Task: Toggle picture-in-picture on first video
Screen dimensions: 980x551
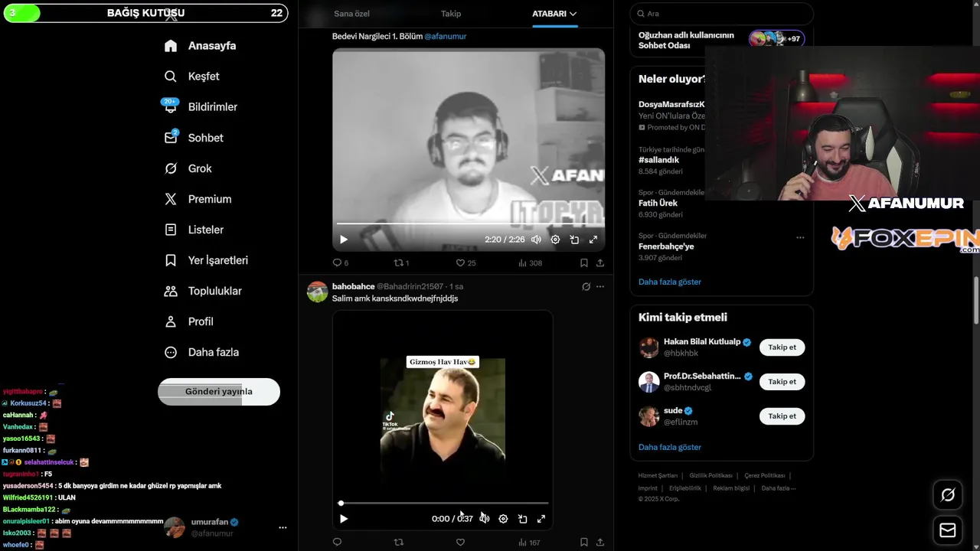Action: pos(574,240)
